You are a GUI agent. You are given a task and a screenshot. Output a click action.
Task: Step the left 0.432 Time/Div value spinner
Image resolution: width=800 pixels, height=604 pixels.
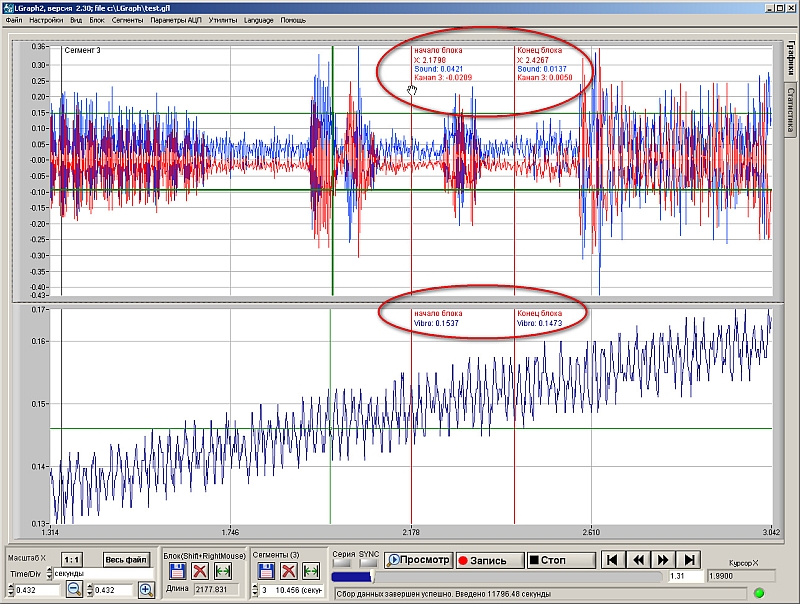12,590
